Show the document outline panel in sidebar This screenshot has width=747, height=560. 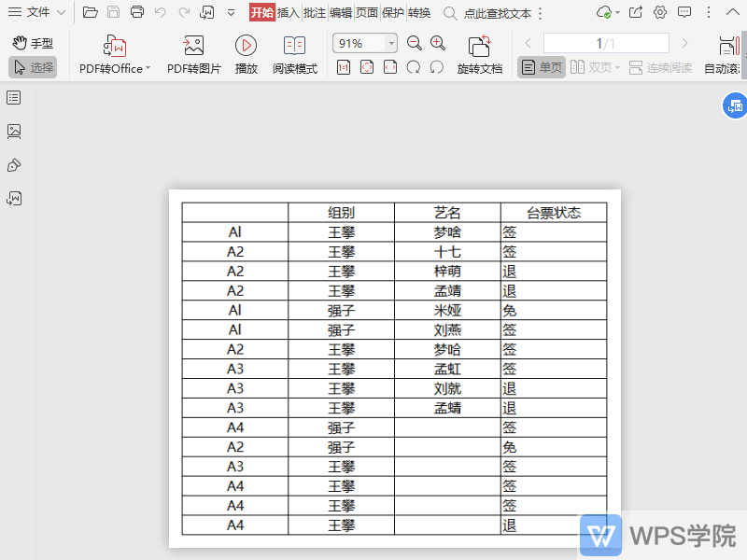[14, 97]
